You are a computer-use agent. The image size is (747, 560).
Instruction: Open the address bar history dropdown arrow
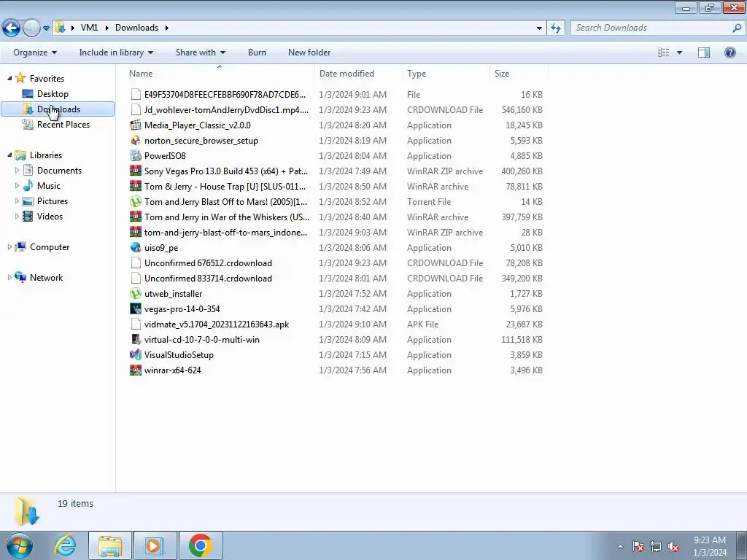point(539,28)
